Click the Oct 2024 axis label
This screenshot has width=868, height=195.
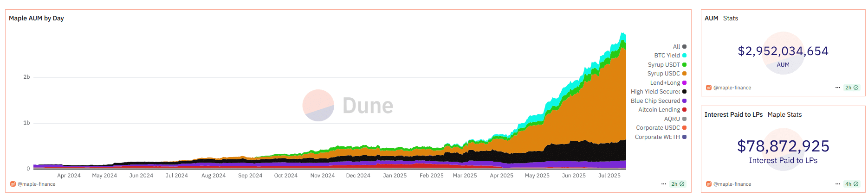(286, 176)
